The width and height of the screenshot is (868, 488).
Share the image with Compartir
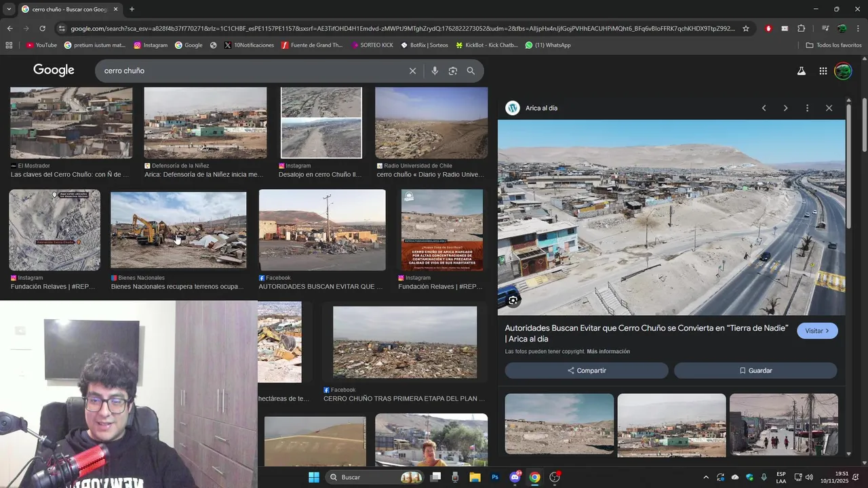pos(587,371)
